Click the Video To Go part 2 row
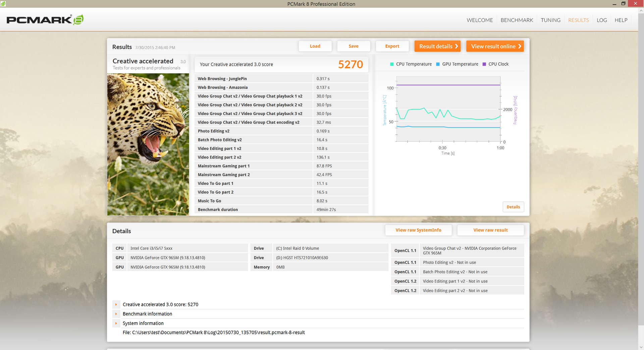The height and width of the screenshot is (350, 644). [281, 192]
